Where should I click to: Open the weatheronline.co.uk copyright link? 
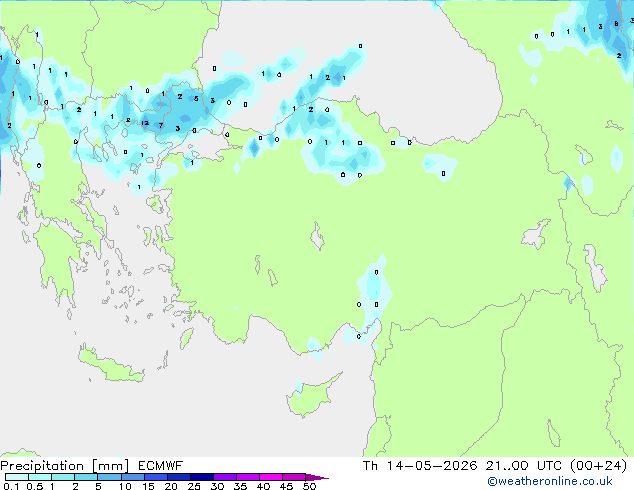coord(550,481)
